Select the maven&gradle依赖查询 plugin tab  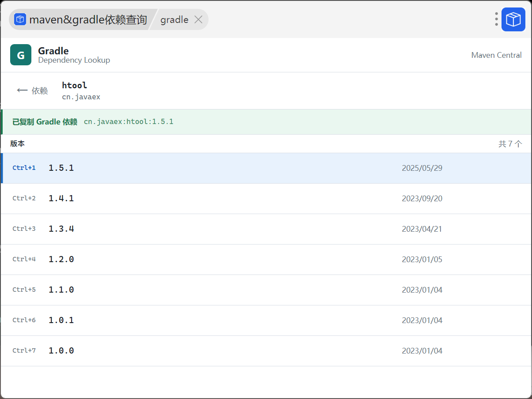point(82,19)
